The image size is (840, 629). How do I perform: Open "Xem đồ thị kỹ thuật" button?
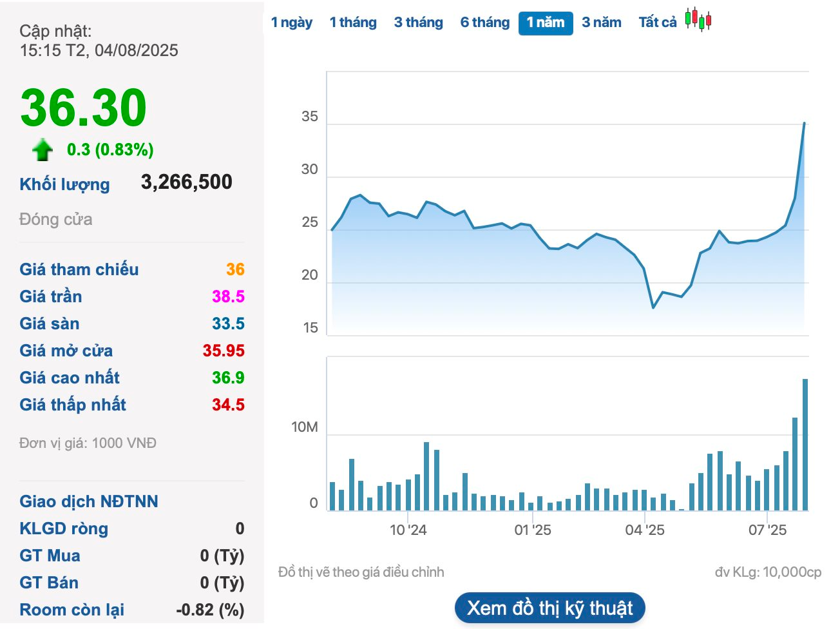click(x=550, y=608)
